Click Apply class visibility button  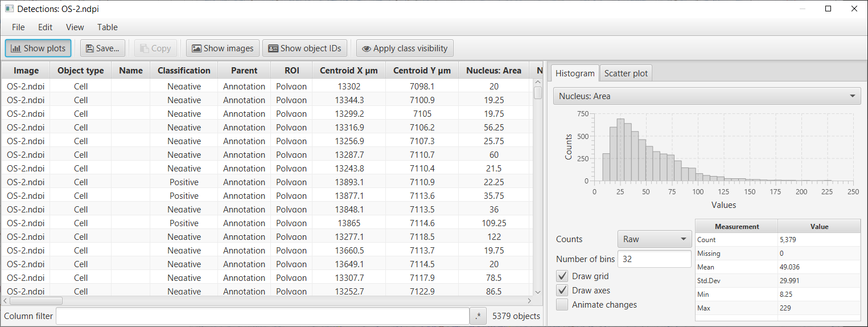pyautogui.click(x=405, y=48)
